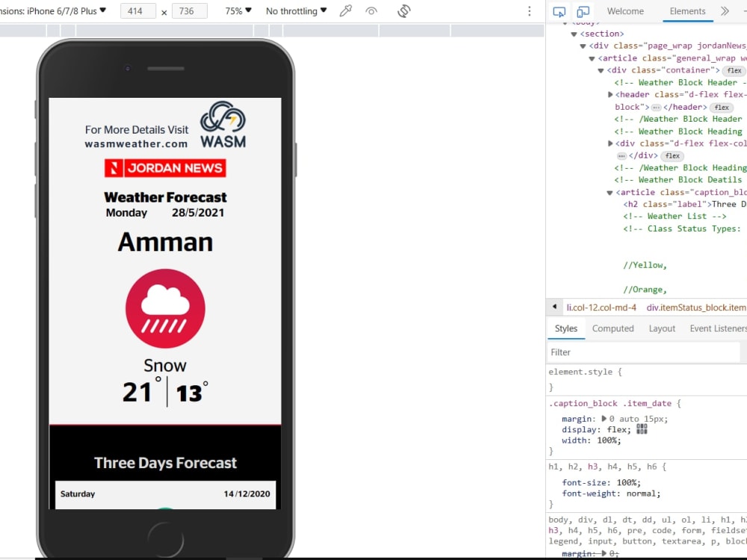Click the flex badge beside div container
747x560 pixels.
click(x=734, y=70)
